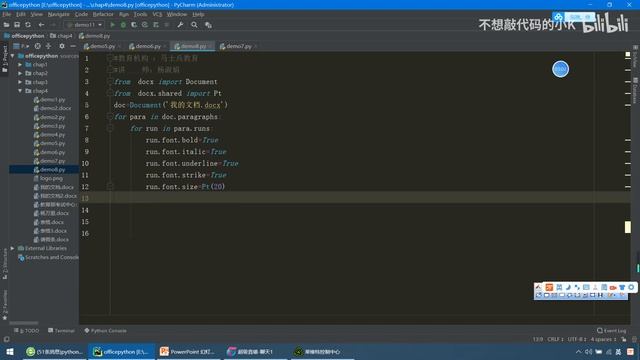Open the Project view selector dropdown
The height and width of the screenshot is (360, 640).
[x=21, y=47]
